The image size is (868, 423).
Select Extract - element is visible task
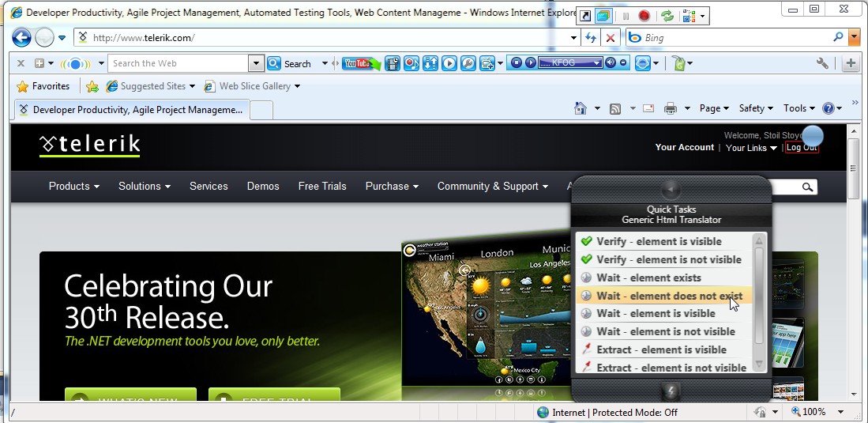[x=665, y=349]
